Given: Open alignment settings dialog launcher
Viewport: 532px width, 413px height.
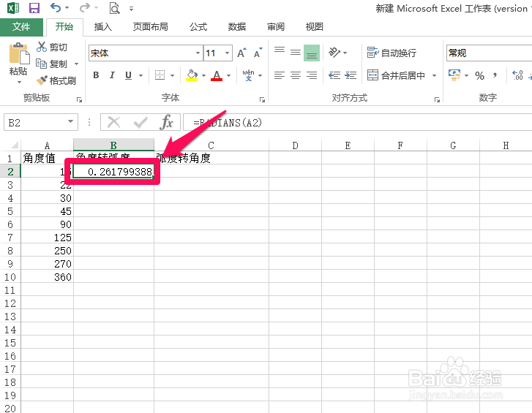Looking at the screenshot, I should pyautogui.click(x=438, y=99).
